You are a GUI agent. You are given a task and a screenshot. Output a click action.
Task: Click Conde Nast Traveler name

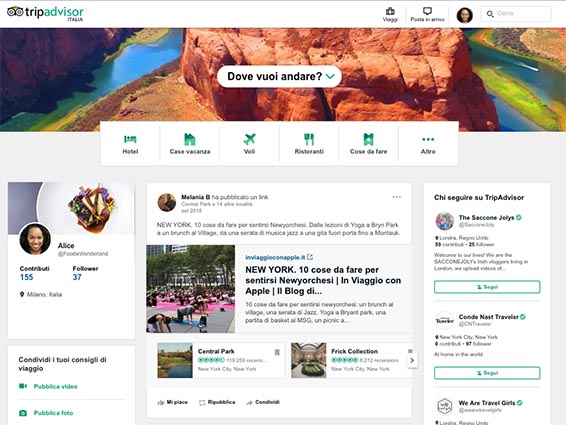click(488, 317)
